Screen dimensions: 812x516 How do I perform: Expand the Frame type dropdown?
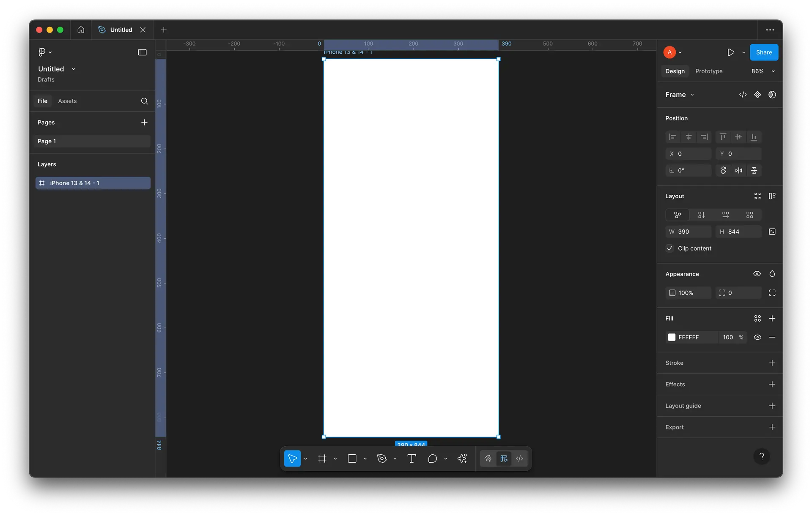[680, 95]
